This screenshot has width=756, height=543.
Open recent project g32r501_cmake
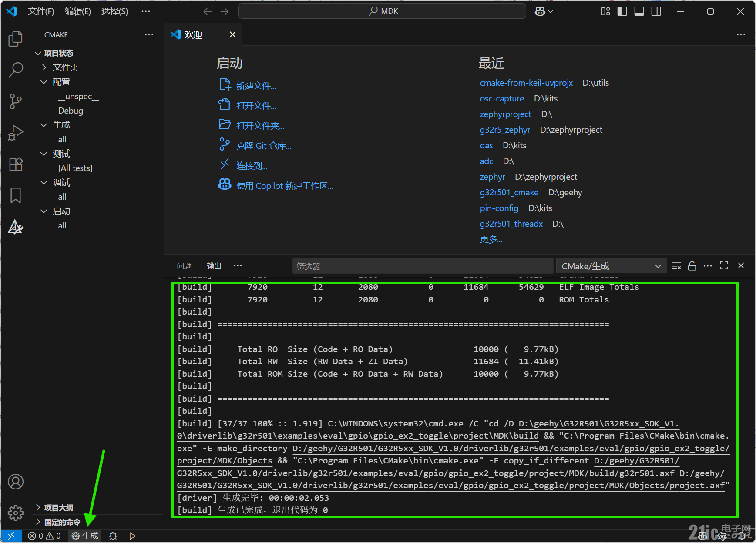pyautogui.click(x=509, y=192)
